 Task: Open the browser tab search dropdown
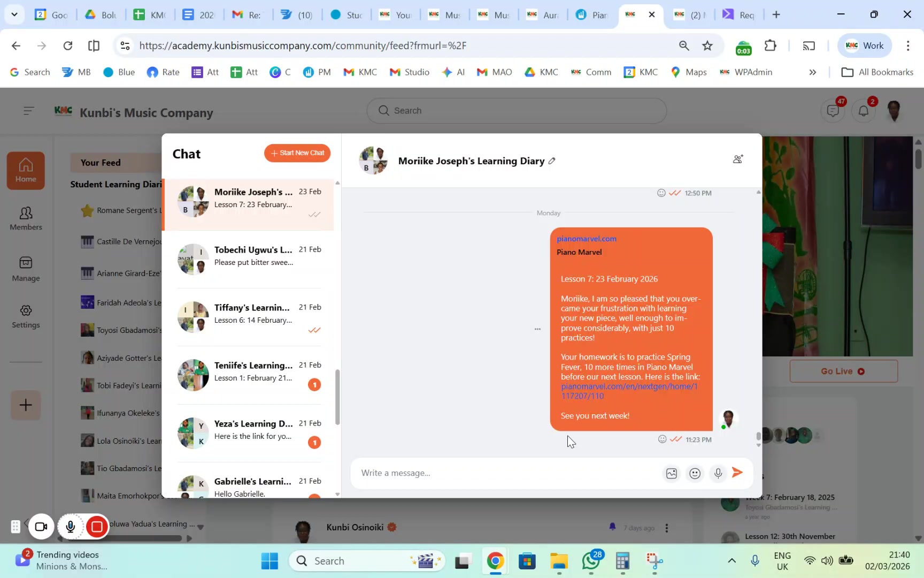(x=14, y=14)
